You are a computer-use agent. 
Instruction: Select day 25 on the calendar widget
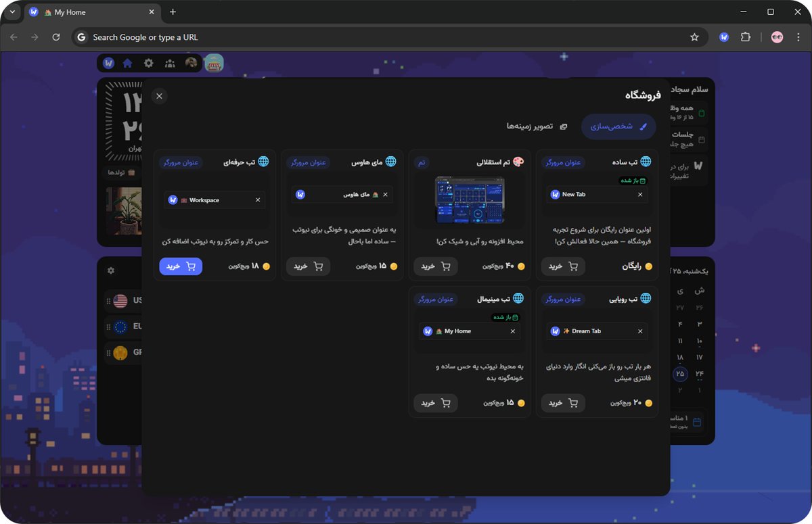(x=679, y=374)
